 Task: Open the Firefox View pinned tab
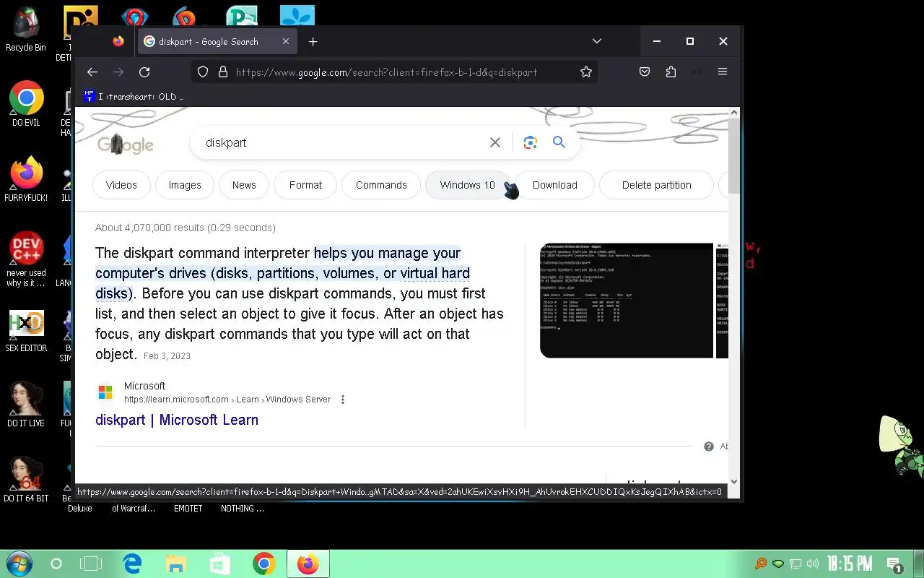click(x=118, y=41)
